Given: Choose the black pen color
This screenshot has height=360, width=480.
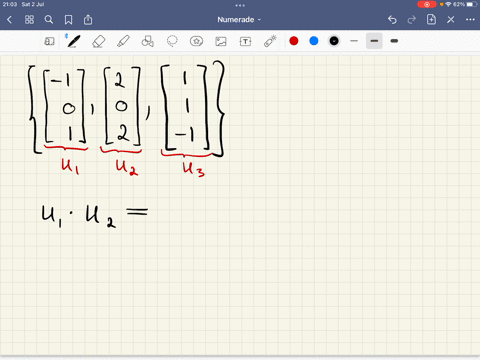Looking at the screenshot, I should [x=334, y=41].
